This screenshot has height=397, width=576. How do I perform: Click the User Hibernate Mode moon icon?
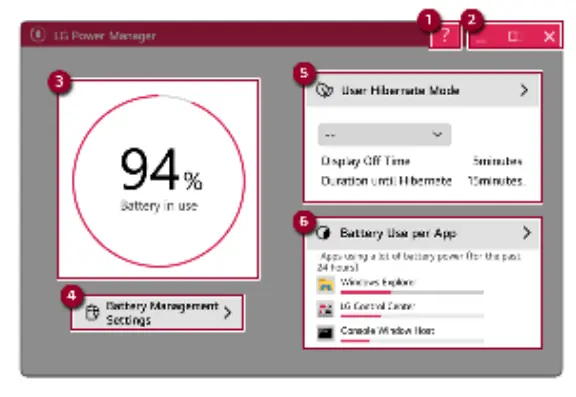324,90
